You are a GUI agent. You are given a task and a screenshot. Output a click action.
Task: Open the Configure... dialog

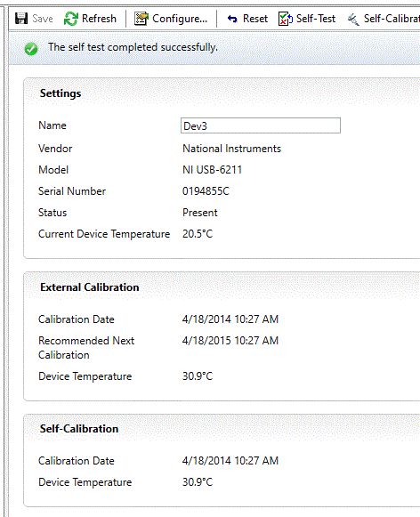[x=180, y=19]
